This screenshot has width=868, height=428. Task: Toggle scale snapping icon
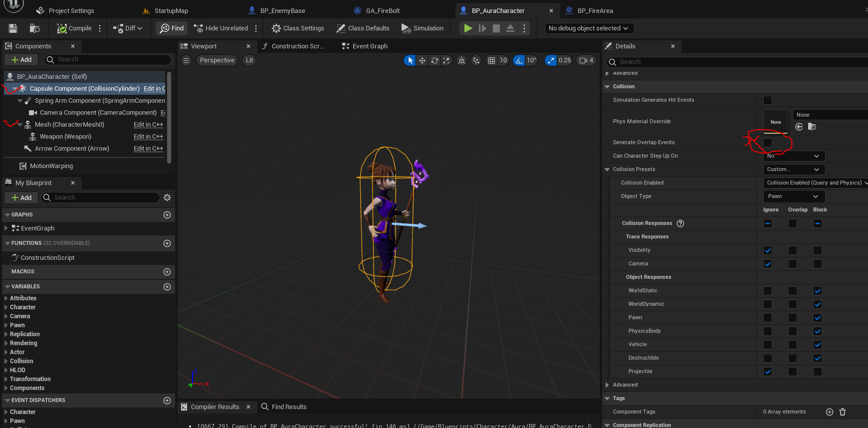(x=551, y=60)
